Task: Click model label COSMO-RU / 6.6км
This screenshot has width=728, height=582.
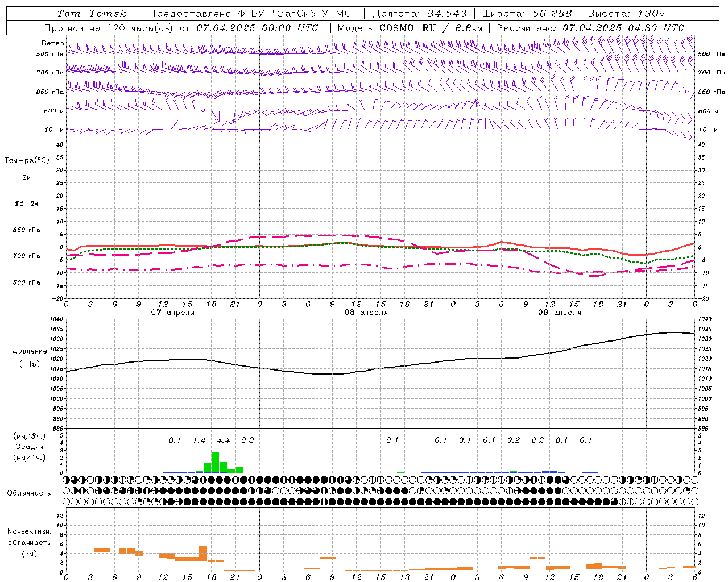Action: tap(431, 28)
